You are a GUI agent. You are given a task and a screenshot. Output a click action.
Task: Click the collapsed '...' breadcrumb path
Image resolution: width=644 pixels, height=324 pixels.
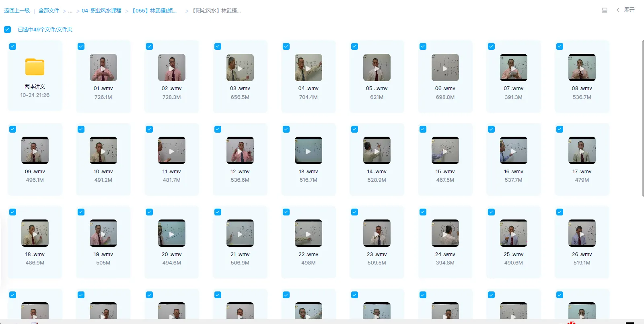[x=70, y=11]
